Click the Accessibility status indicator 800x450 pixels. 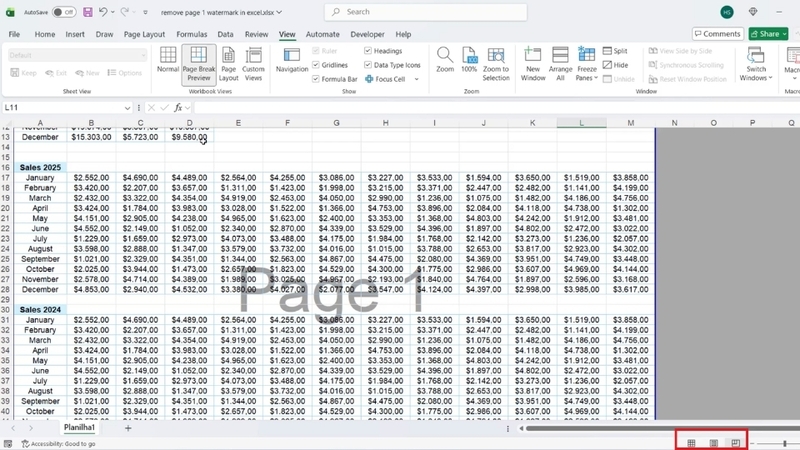pyautogui.click(x=59, y=444)
